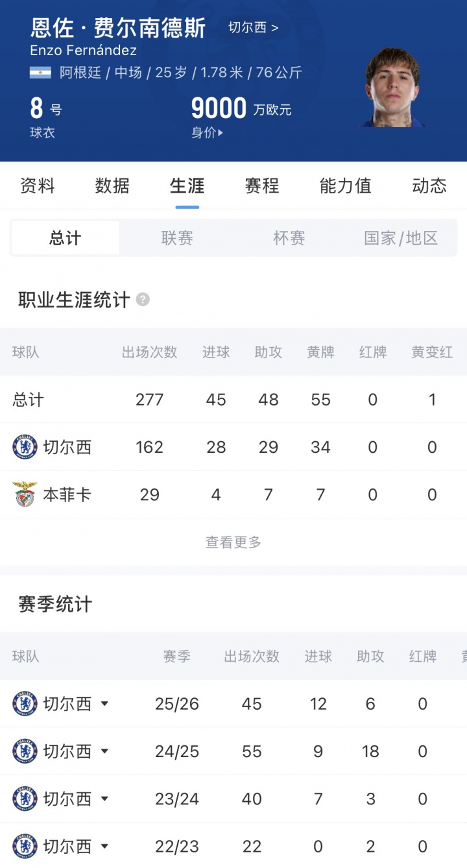Expand the 24/25 Chelsea season row arrow
This screenshot has width=467, height=868.
(x=104, y=751)
